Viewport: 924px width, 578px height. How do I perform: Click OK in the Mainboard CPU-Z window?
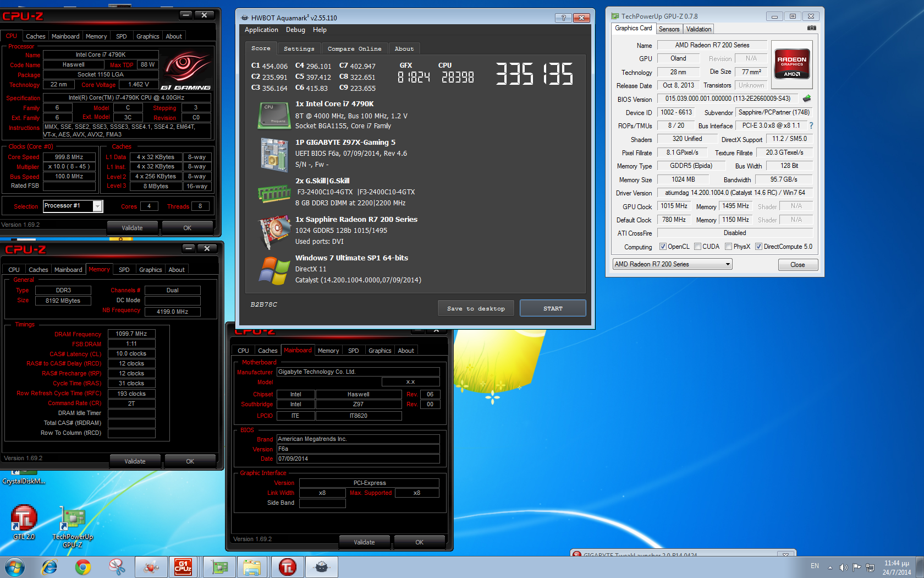419,542
